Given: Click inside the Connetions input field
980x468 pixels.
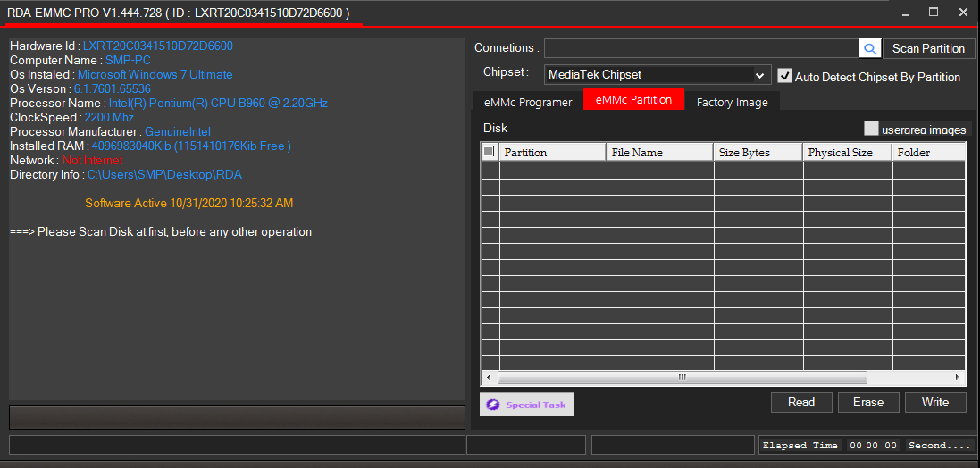Looking at the screenshot, I should click(701, 48).
